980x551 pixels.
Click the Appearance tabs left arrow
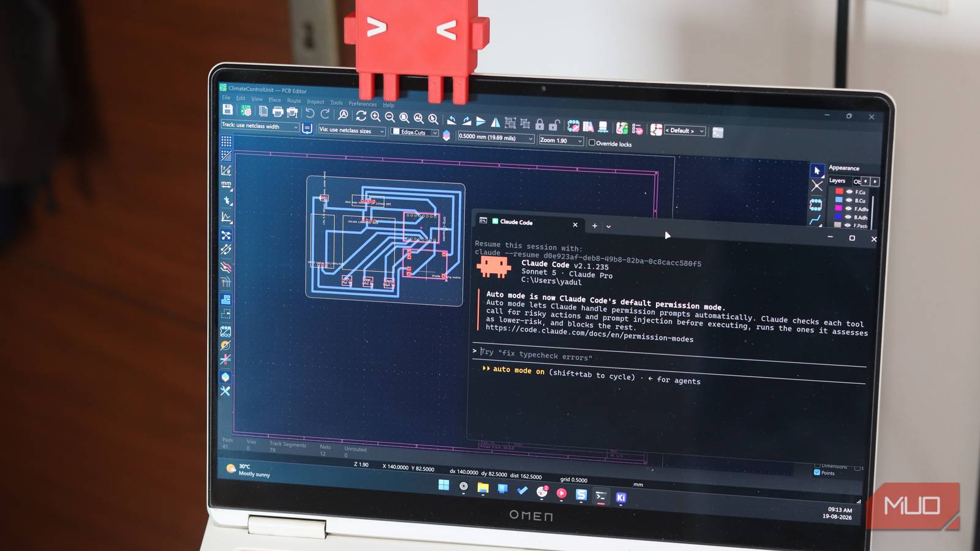[865, 181]
